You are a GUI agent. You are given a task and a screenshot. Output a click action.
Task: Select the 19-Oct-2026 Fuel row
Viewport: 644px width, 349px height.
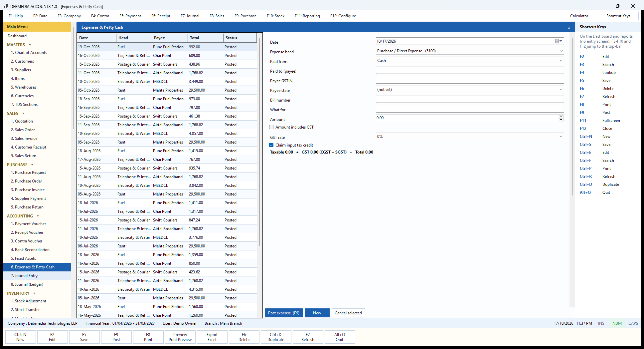(x=167, y=47)
